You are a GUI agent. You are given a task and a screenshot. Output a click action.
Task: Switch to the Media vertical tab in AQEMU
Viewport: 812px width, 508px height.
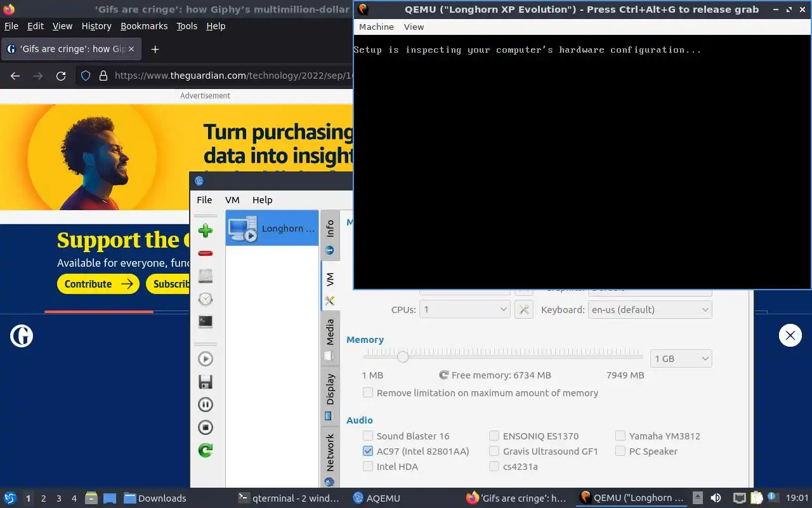click(330, 339)
